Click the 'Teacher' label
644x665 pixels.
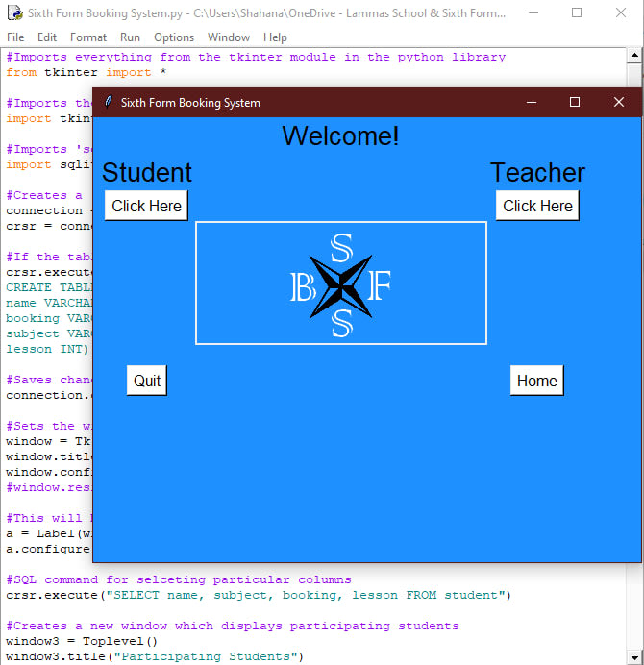[x=537, y=172]
